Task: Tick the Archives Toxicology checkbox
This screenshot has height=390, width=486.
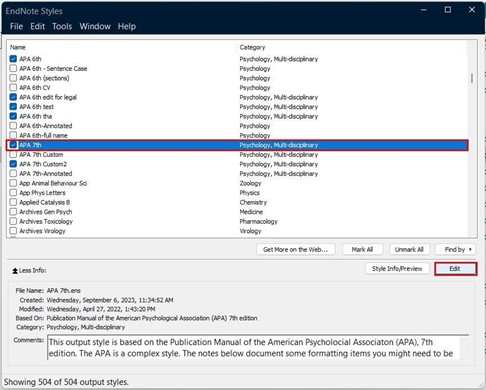Action: [13, 221]
